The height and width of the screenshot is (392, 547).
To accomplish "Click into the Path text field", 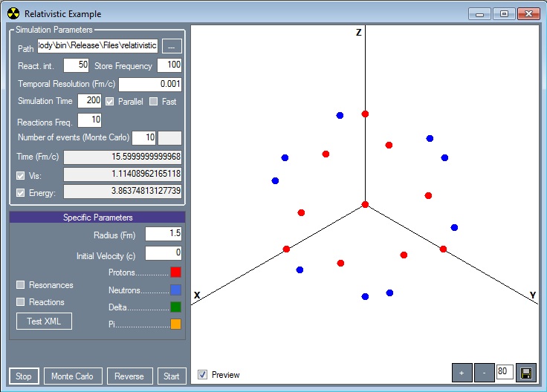I will click(x=97, y=45).
